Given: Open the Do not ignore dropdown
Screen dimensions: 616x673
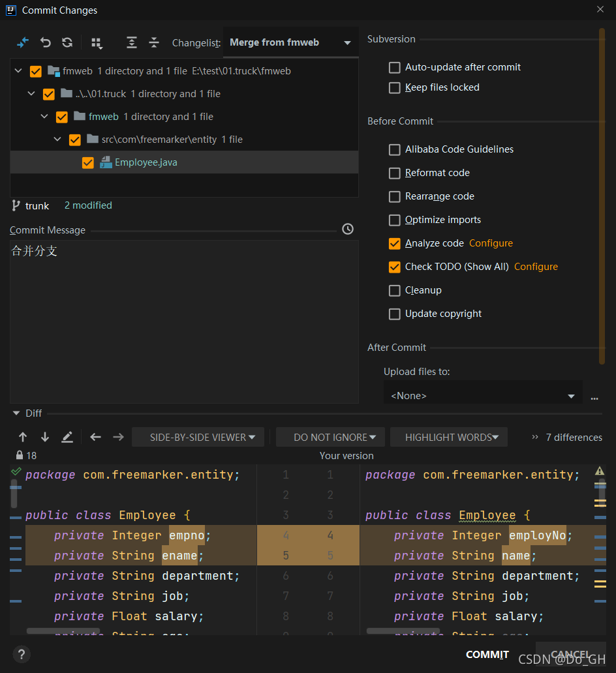Looking at the screenshot, I should tap(330, 438).
